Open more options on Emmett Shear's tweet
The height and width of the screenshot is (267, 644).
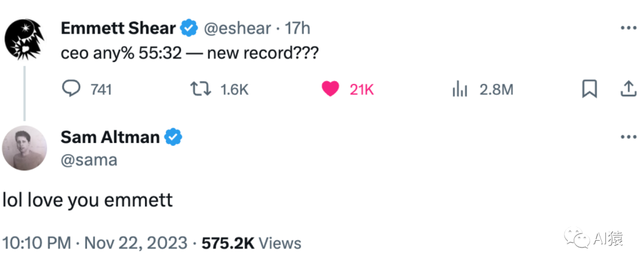[x=628, y=27]
